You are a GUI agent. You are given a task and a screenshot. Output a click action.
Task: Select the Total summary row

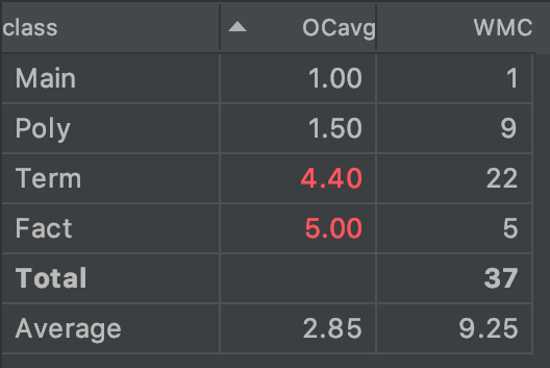[x=267, y=278]
